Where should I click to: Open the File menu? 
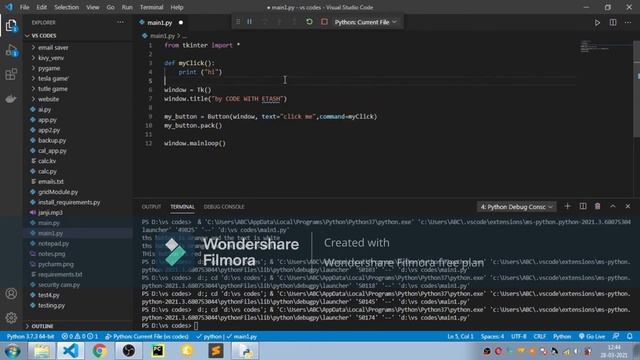[x=24, y=7]
